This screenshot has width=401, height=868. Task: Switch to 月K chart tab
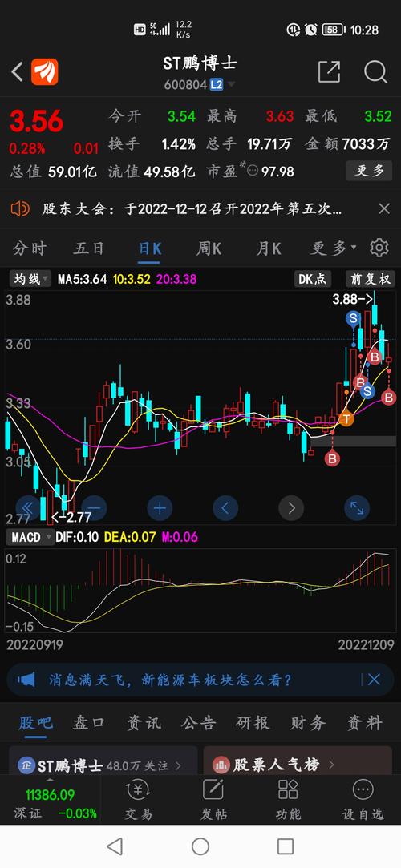point(268,248)
